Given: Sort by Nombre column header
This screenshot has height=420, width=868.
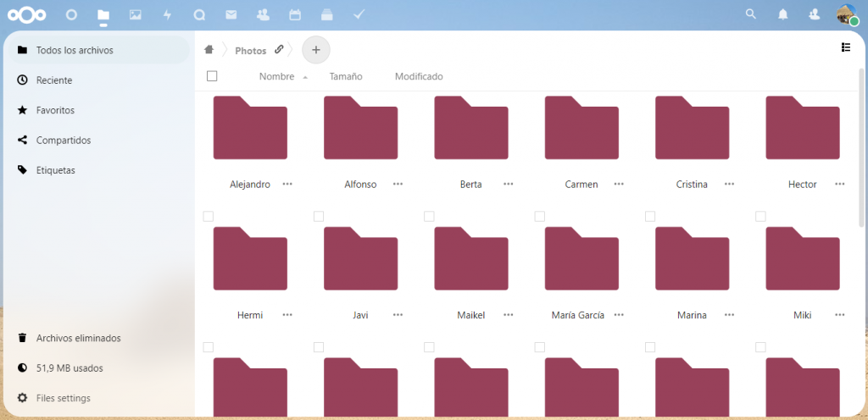Looking at the screenshot, I should 277,77.
